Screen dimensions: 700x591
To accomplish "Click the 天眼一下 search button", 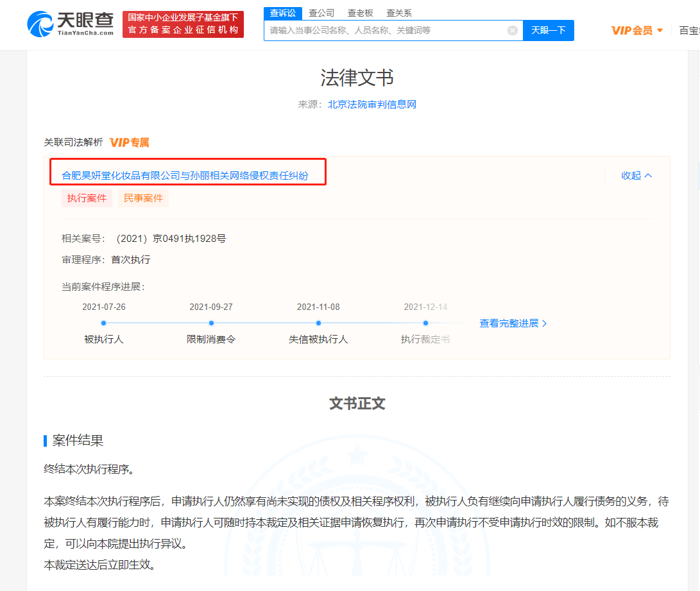I will tap(548, 30).
